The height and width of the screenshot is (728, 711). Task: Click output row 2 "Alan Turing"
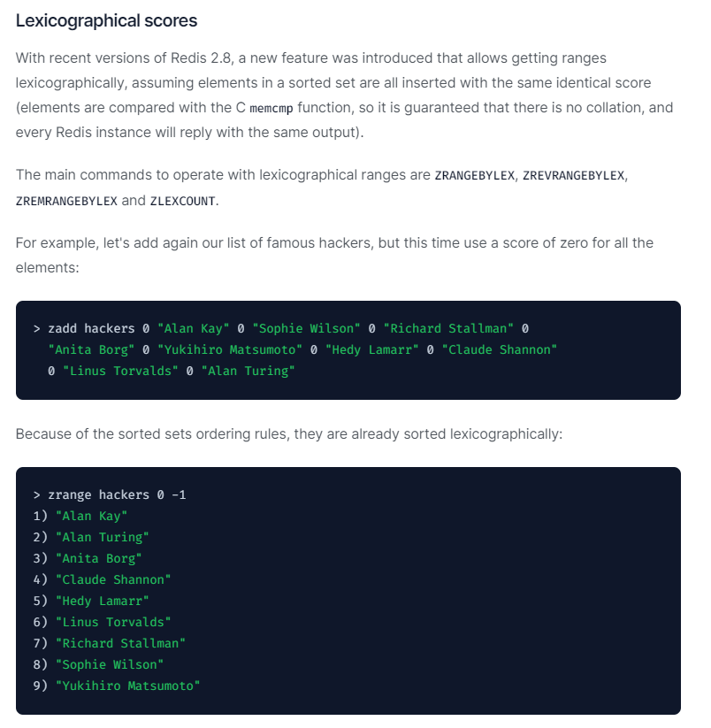coord(103,537)
